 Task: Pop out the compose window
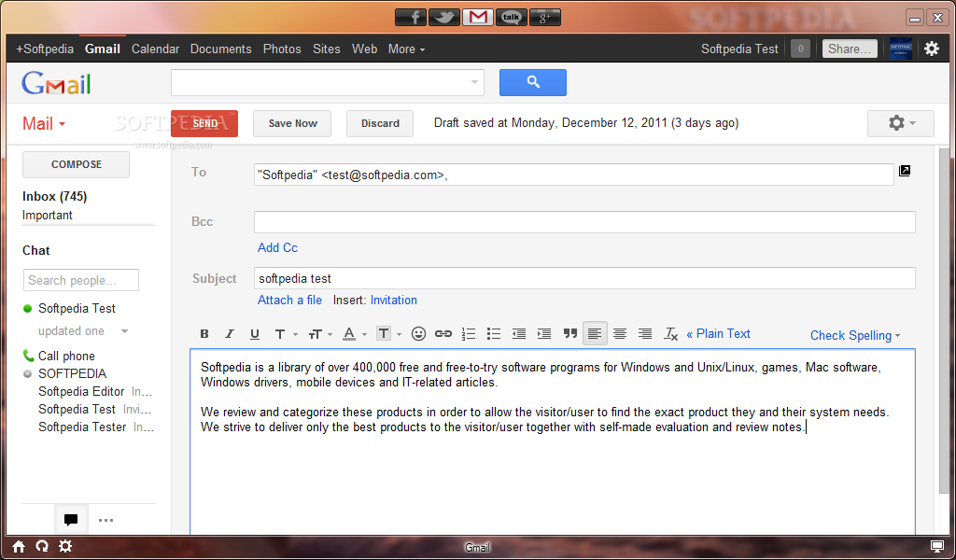pos(905,171)
